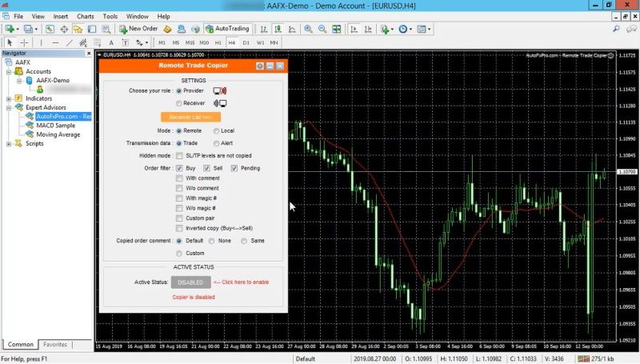The width and height of the screenshot is (640, 364).
Task: Expand the Scripts tree node
Action: pyautogui.click(x=9, y=144)
